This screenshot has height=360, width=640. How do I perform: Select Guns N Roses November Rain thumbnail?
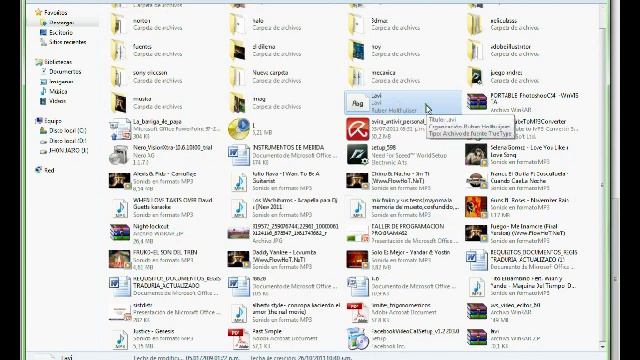pos(476,207)
